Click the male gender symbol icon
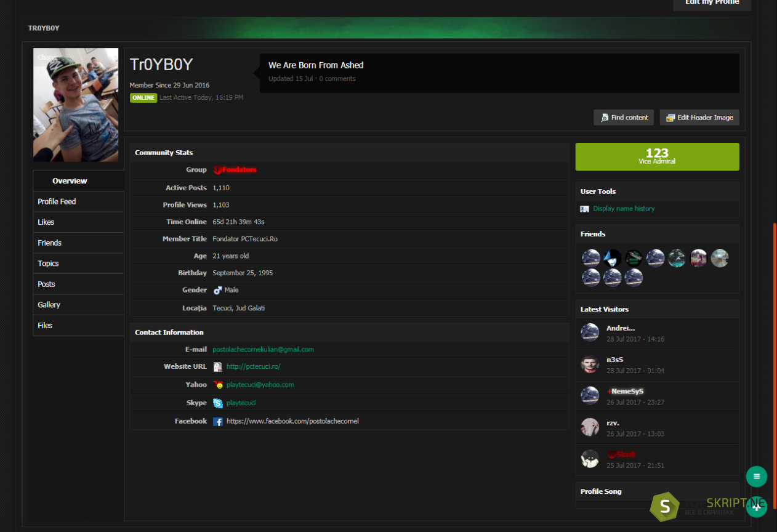Screen dimensions: 777x532 click(x=218, y=290)
